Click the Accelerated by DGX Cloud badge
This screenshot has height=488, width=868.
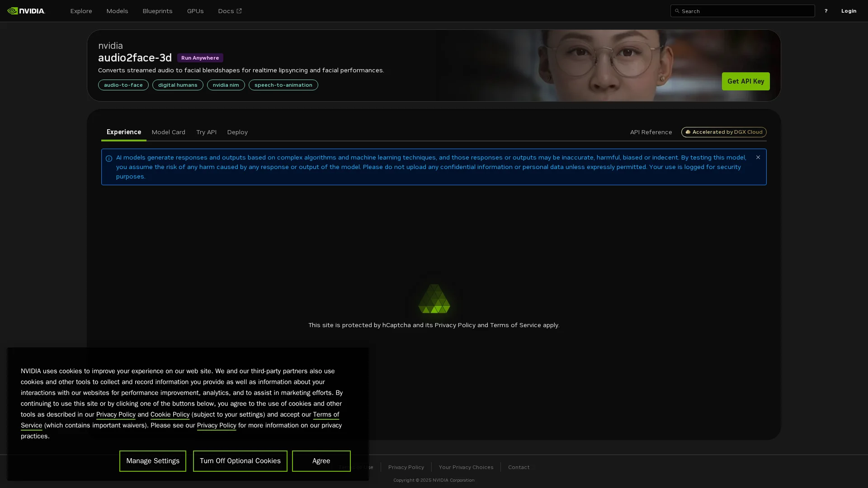click(723, 132)
